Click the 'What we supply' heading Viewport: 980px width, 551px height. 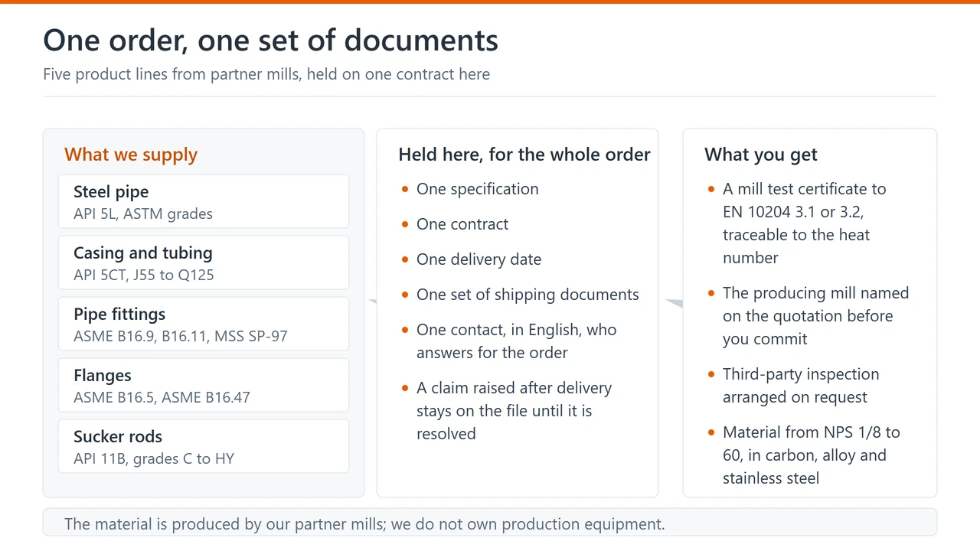131,155
